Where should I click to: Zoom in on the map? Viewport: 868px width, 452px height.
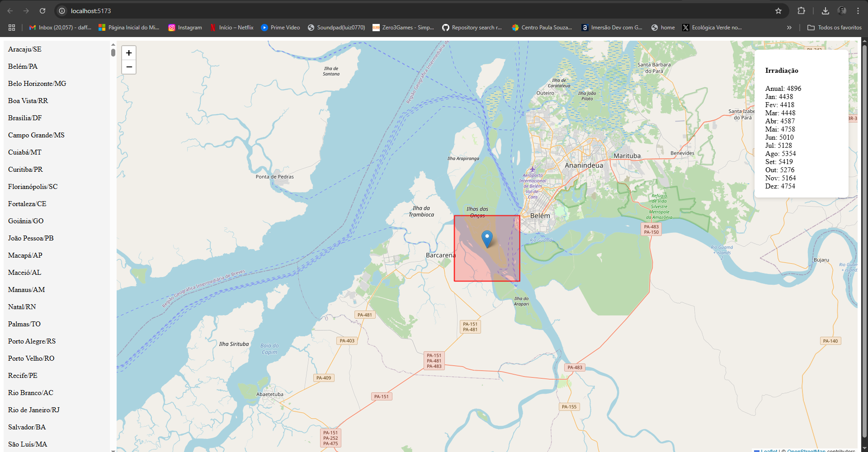pyautogui.click(x=129, y=53)
